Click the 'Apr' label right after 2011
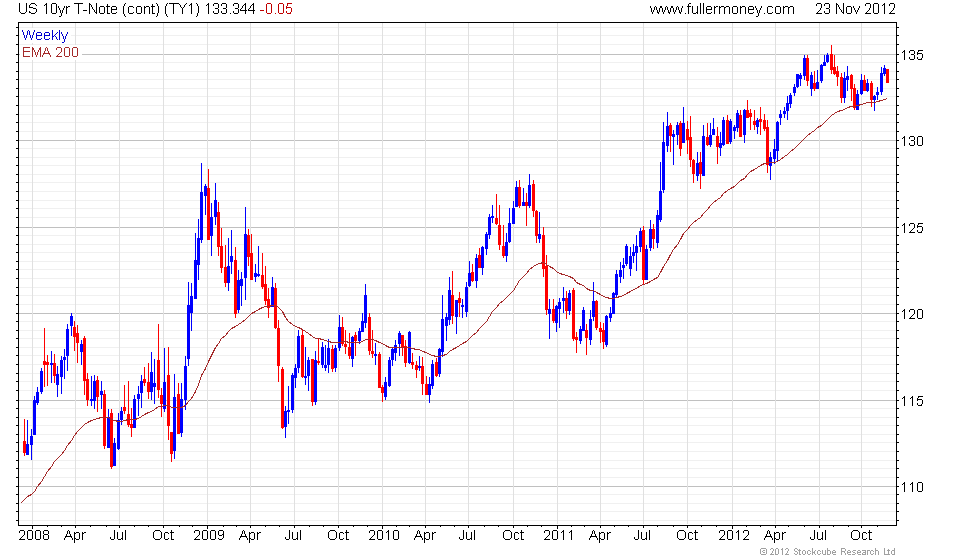This screenshot has width=980, height=560. click(x=600, y=536)
